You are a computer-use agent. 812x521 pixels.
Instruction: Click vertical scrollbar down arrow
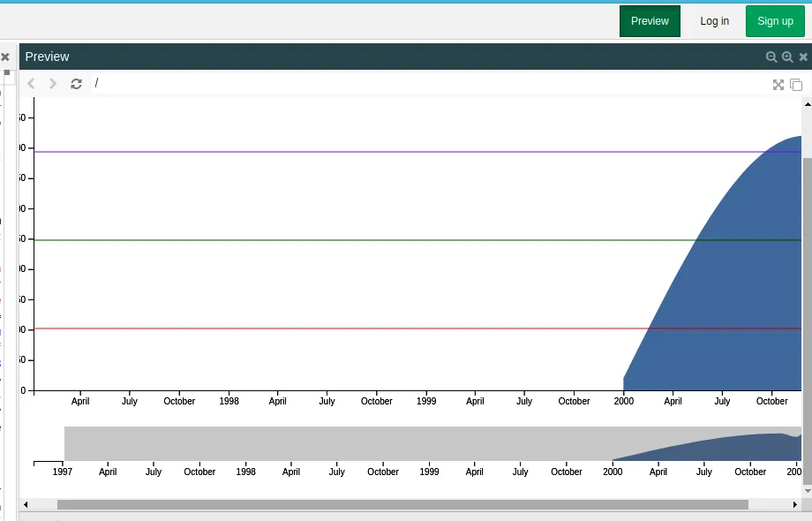tap(808, 490)
